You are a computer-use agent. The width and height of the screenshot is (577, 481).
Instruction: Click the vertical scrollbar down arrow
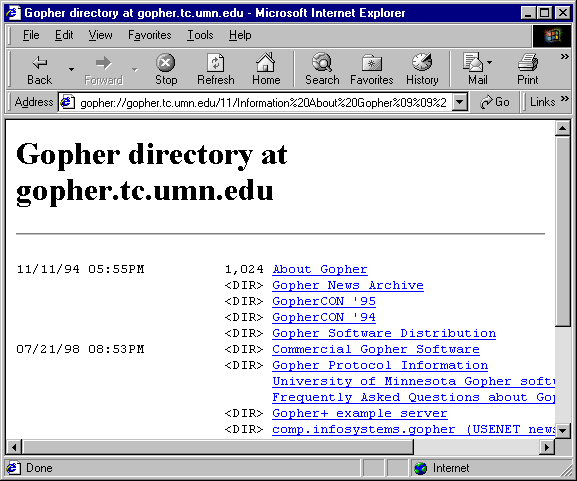coord(562,430)
